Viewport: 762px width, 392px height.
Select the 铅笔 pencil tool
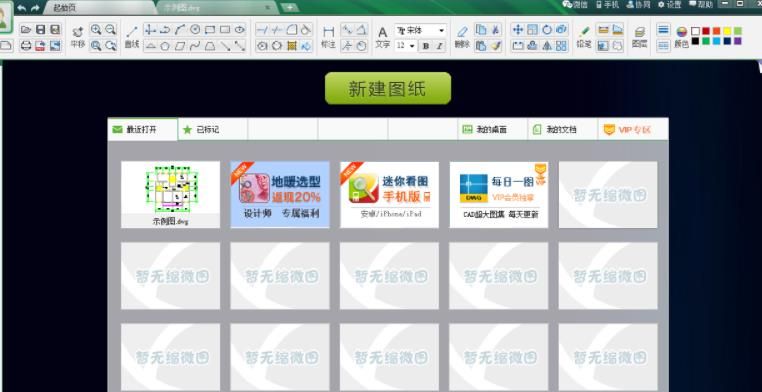point(584,37)
